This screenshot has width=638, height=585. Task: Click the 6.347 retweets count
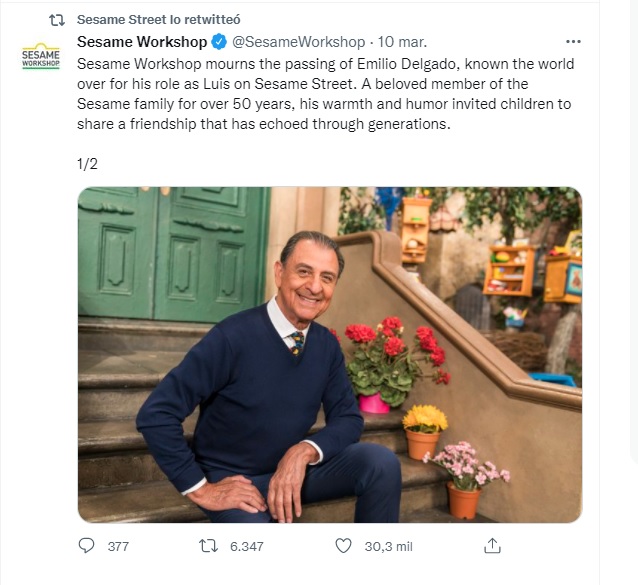coord(246,547)
